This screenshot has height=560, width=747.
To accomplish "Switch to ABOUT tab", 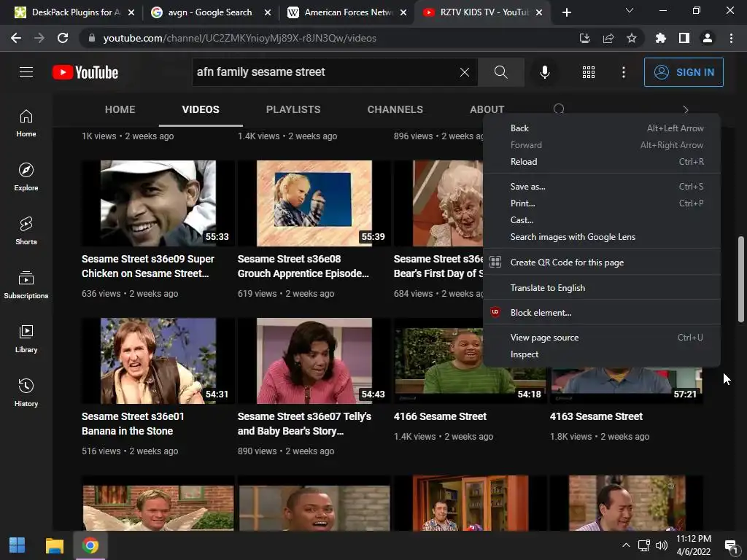I will (x=487, y=109).
